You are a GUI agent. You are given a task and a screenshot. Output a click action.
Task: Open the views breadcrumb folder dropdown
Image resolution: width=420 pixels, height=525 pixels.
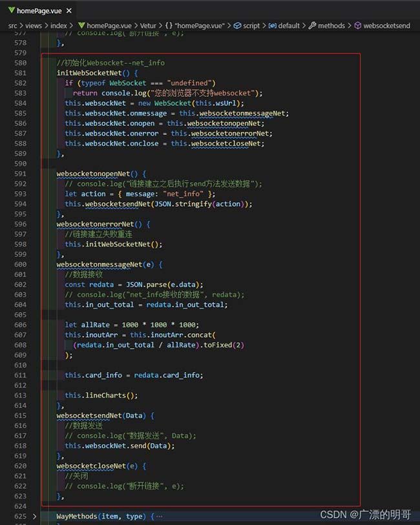pyautogui.click(x=33, y=26)
